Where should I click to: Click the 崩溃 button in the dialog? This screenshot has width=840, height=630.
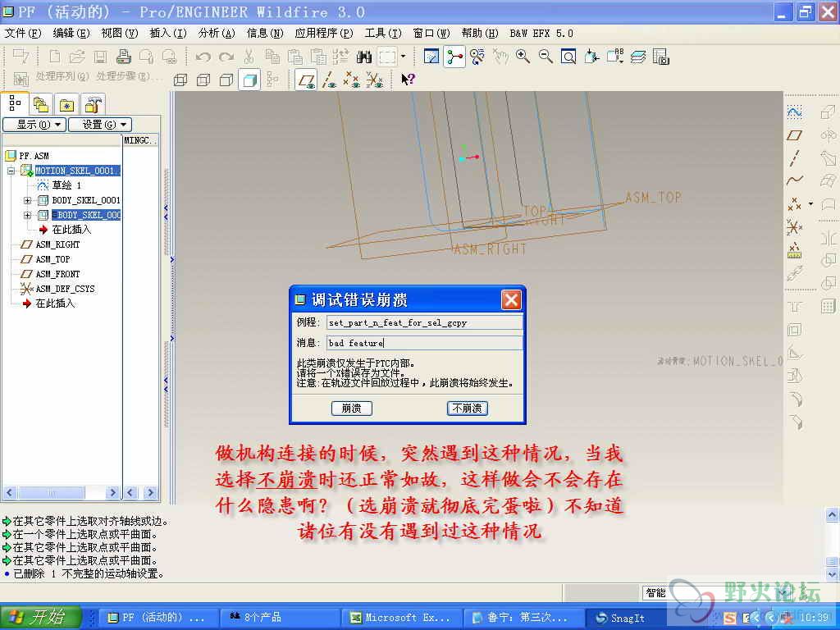point(351,409)
